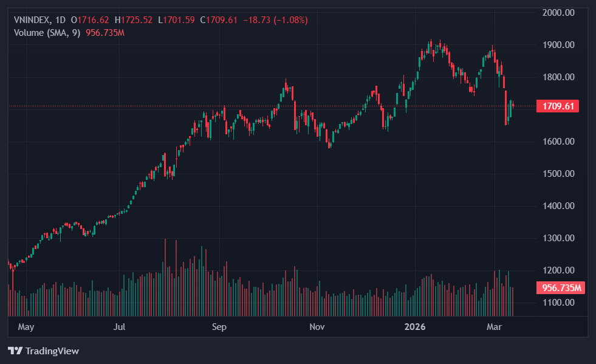
Task: Click the high price H1725.52 value
Action: pyautogui.click(x=135, y=20)
